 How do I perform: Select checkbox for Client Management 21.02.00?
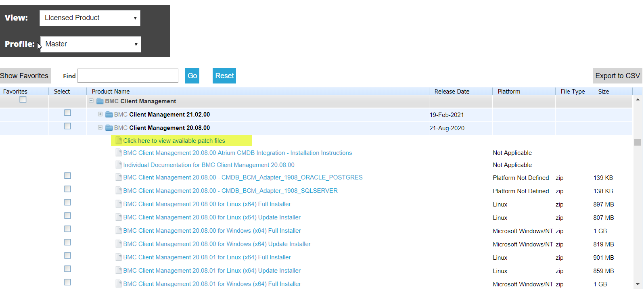click(x=67, y=113)
